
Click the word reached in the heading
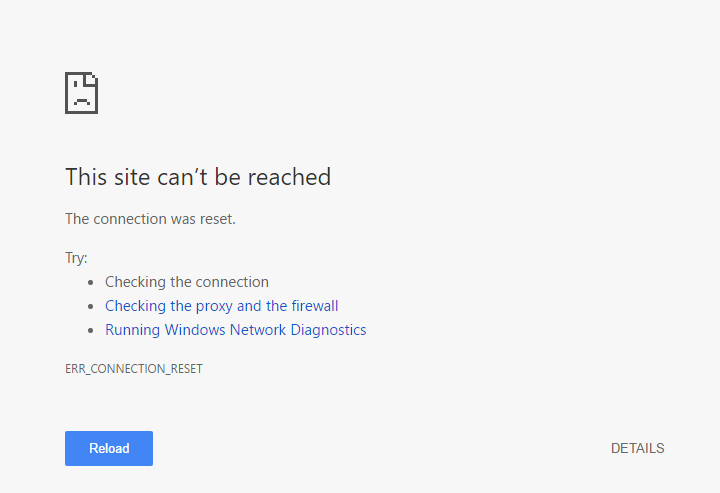click(x=289, y=177)
